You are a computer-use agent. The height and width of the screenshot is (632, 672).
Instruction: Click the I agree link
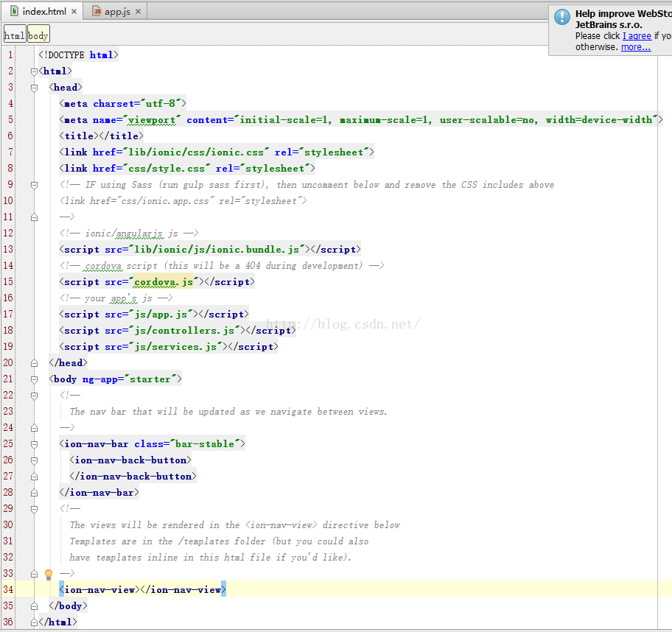(x=637, y=36)
